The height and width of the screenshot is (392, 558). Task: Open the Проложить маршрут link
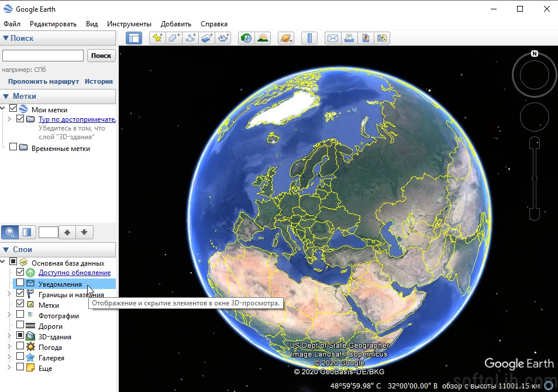pos(44,81)
